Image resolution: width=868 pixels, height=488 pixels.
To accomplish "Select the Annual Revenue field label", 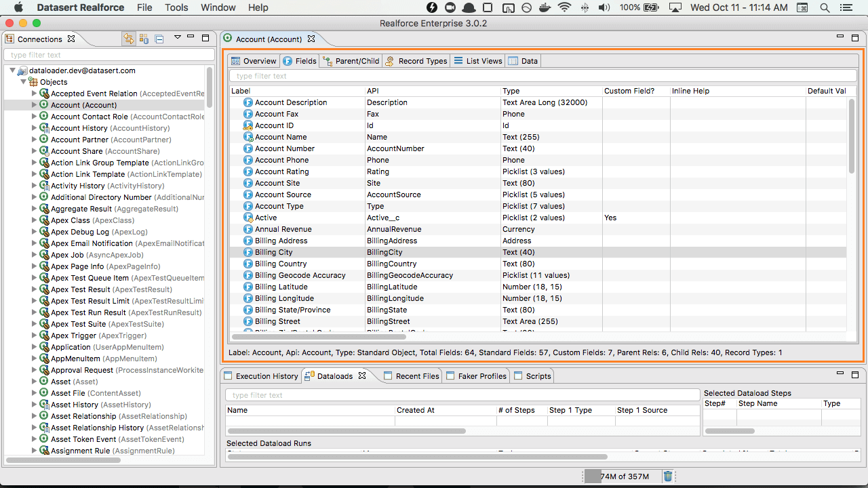I will [283, 229].
